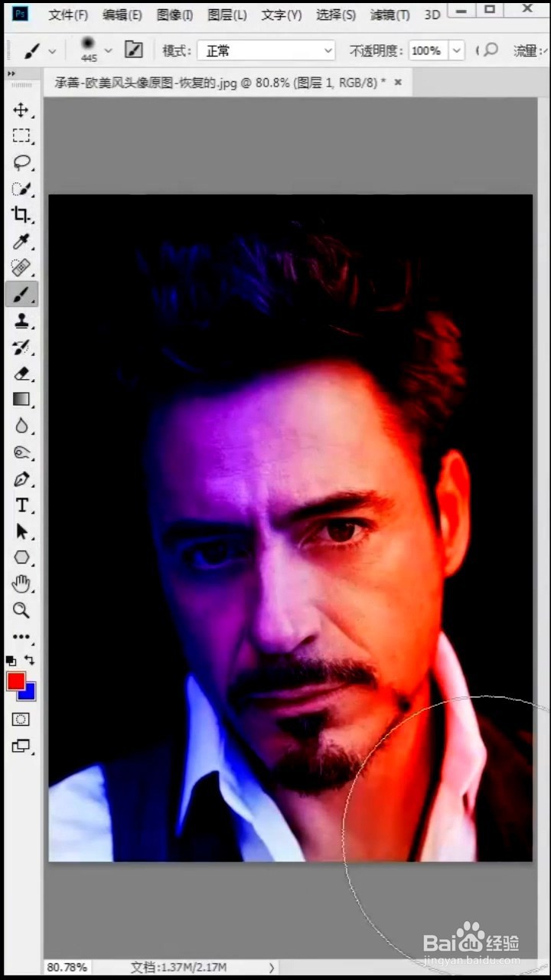Image resolution: width=551 pixels, height=980 pixels.
Task: Select the Brush tool in toolbox
Action: [x=21, y=294]
